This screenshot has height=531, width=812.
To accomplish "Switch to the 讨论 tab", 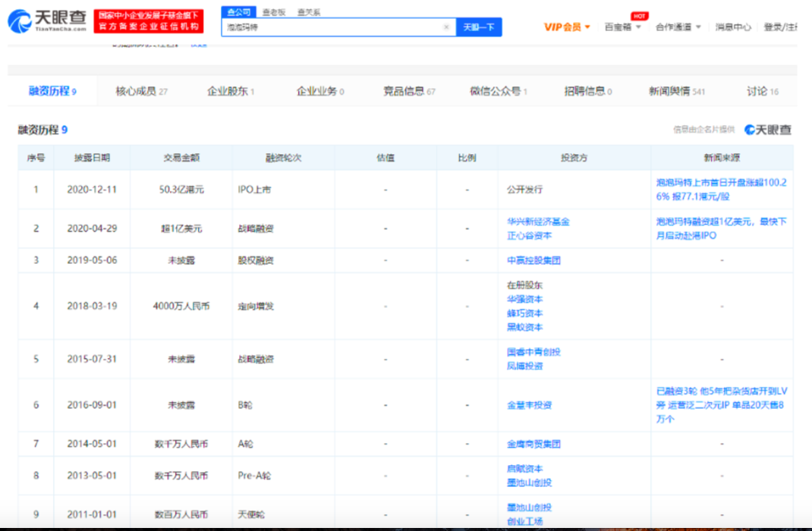I will [x=762, y=91].
